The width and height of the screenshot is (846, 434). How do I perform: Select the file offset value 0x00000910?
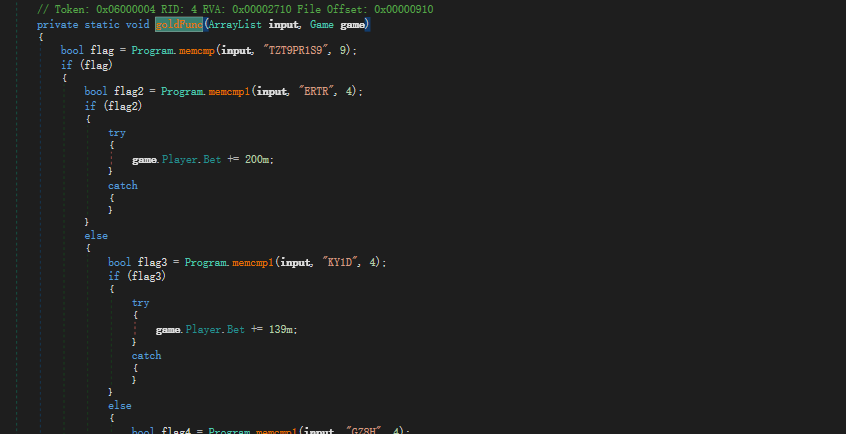pyautogui.click(x=404, y=10)
